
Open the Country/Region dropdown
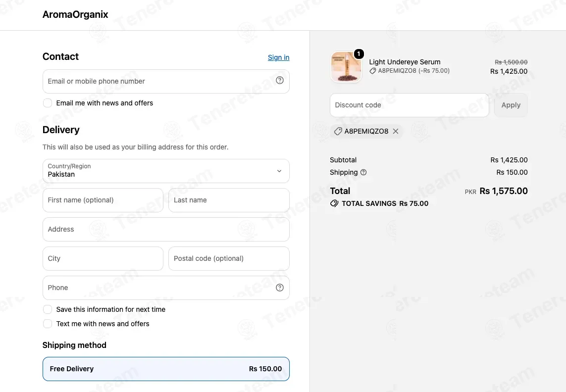click(166, 171)
